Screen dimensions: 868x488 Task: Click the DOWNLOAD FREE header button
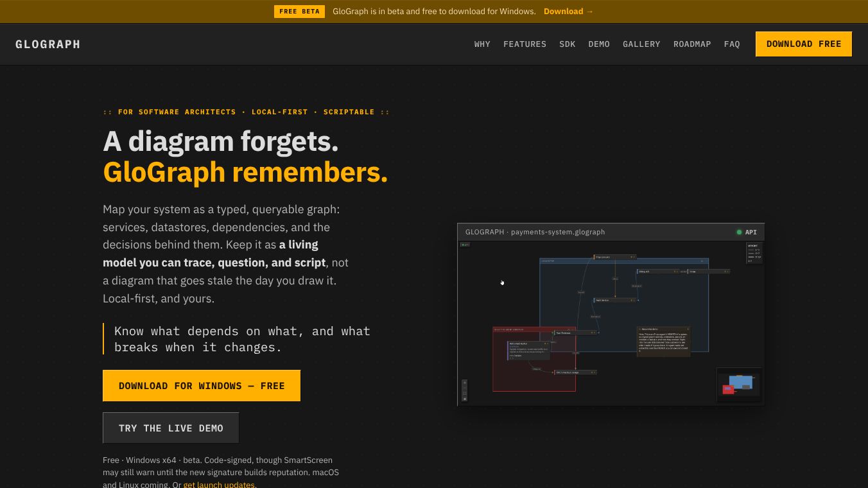pos(804,44)
